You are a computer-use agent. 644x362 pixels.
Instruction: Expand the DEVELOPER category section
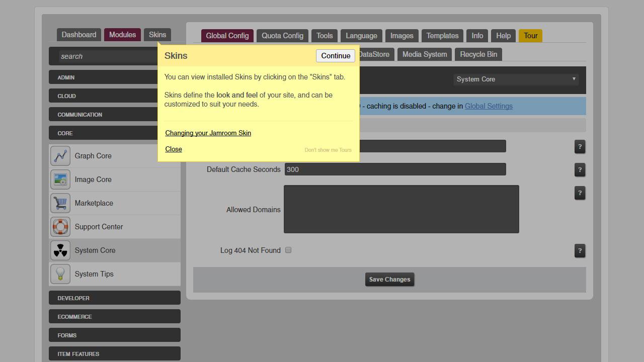pos(115,298)
